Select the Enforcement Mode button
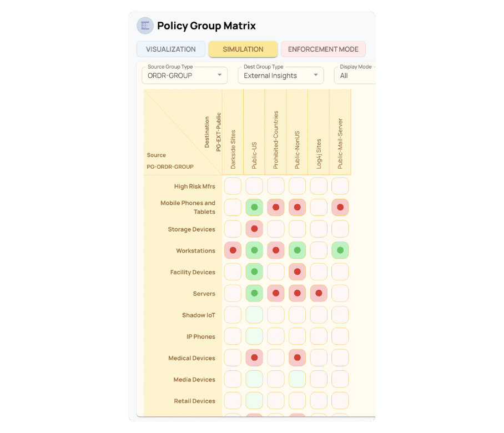The image size is (504, 433). coord(323,49)
